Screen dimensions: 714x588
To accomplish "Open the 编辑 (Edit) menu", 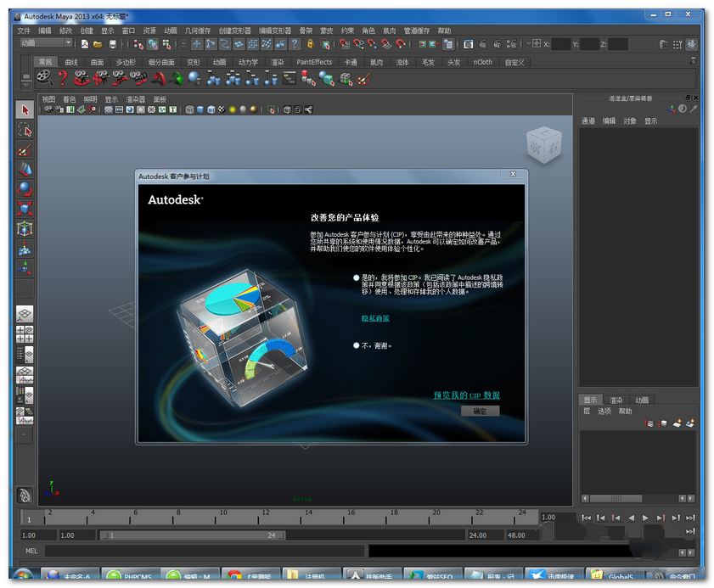I will (45, 31).
